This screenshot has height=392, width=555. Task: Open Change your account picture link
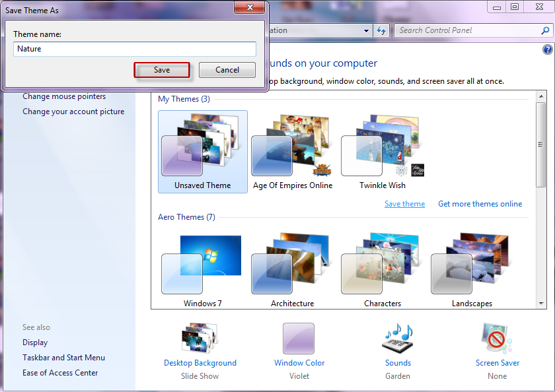[x=73, y=112]
